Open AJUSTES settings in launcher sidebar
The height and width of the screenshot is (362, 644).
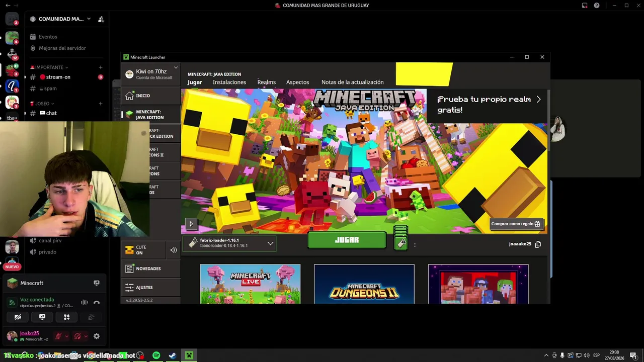click(x=150, y=287)
